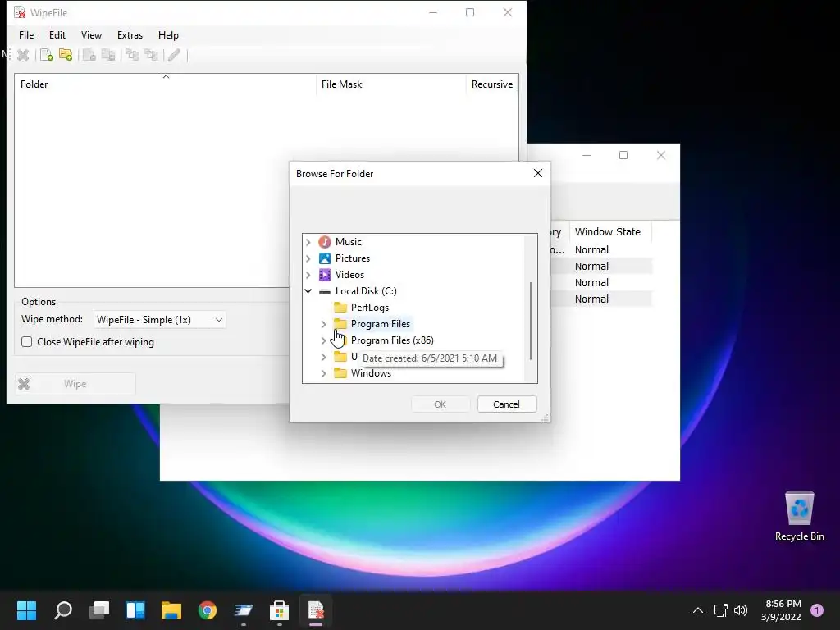Click the network icon in system tray

tap(720, 610)
